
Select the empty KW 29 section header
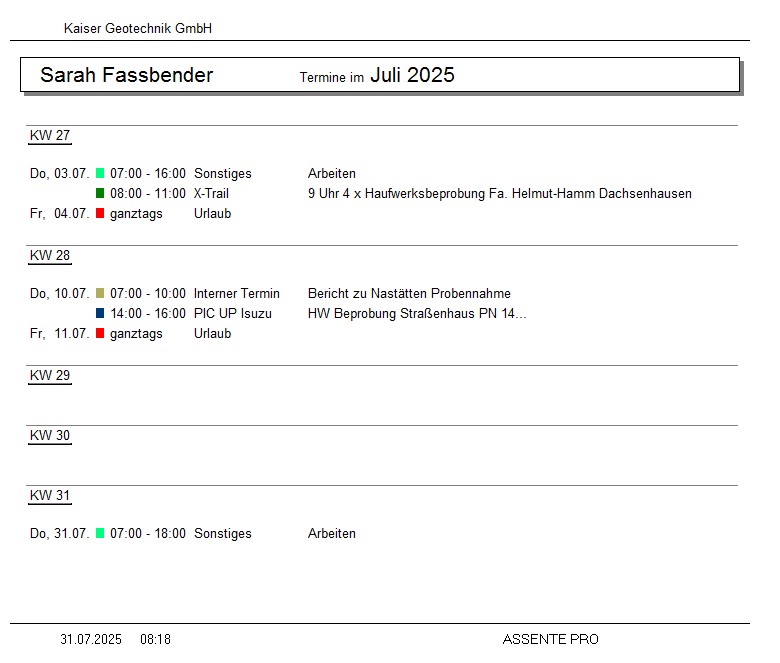pos(50,376)
